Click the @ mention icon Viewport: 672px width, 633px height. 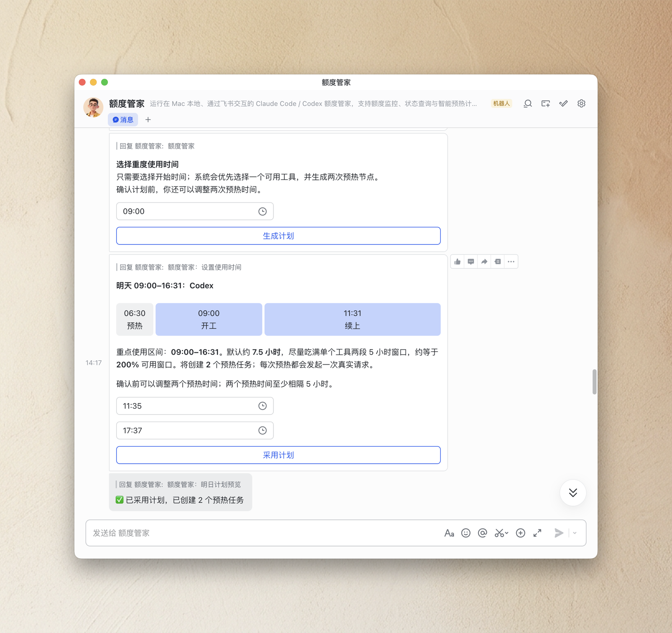483,533
